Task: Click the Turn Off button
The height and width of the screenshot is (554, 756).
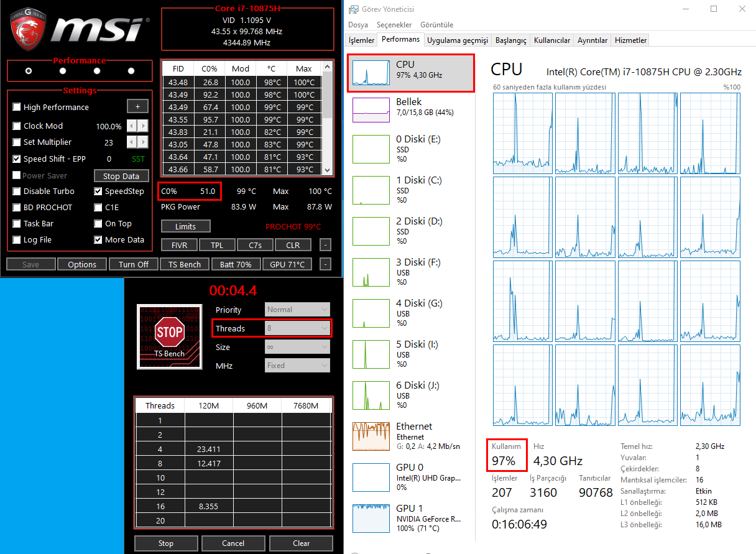Action: click(134, 264)
